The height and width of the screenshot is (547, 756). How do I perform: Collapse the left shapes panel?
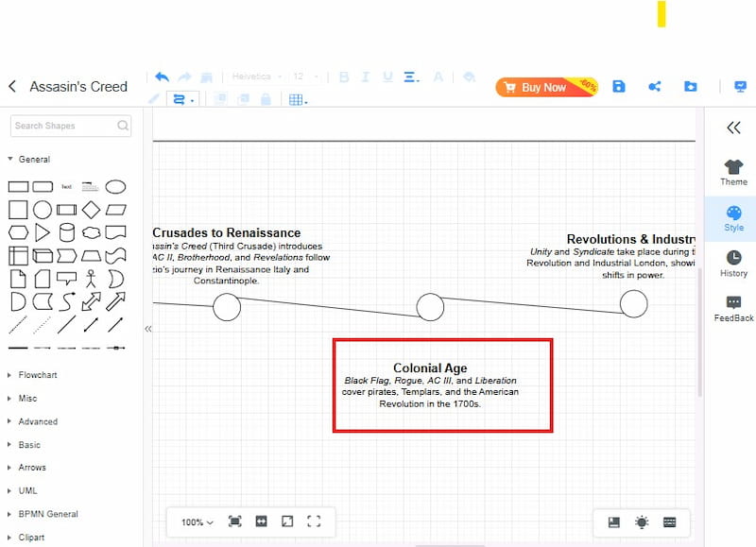(148, 329)
